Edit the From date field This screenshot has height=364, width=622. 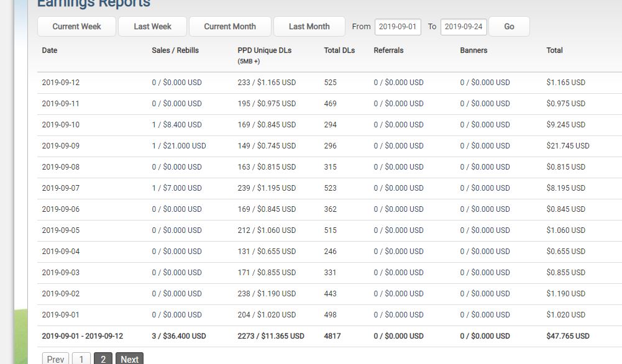[398, 27]
